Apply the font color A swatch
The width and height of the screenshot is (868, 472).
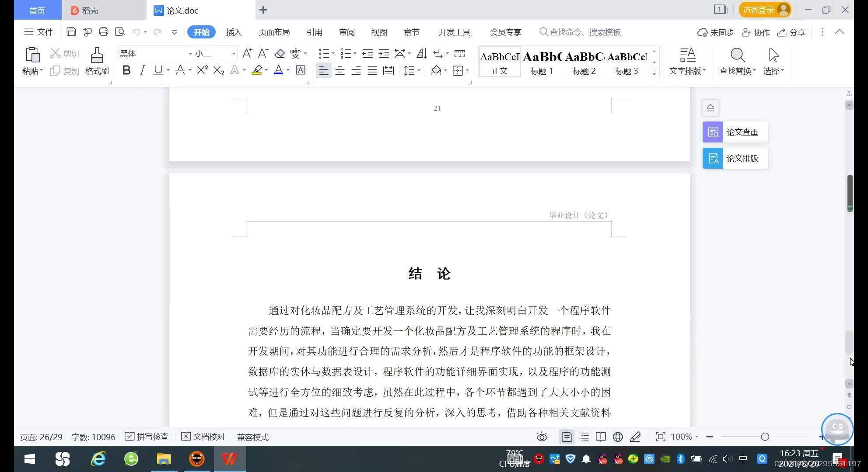tap(278, 70)
